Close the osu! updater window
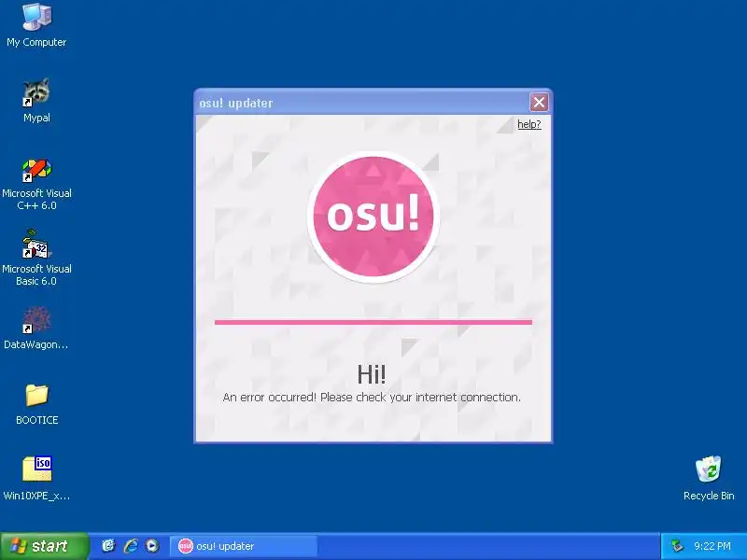This screenshot has width=747, height=560. coord(539,103)
